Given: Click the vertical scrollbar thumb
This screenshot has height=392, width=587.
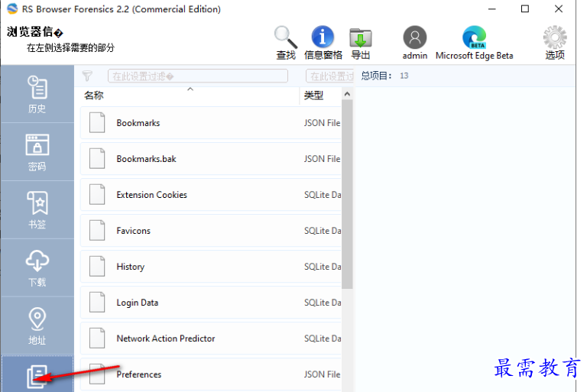Looking at the screenshot, I should pyautogui.click(x=347, y=195).
